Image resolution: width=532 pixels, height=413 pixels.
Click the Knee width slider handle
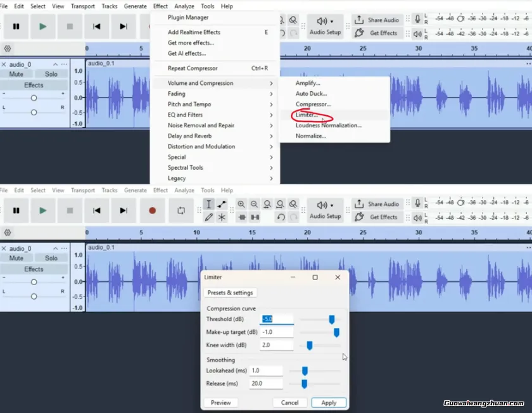tap(310, 345)
